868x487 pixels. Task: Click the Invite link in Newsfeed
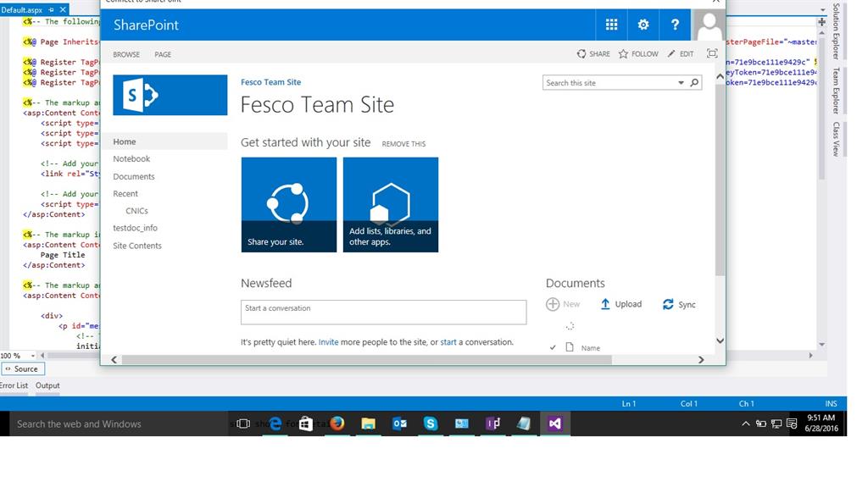[328, 342]
